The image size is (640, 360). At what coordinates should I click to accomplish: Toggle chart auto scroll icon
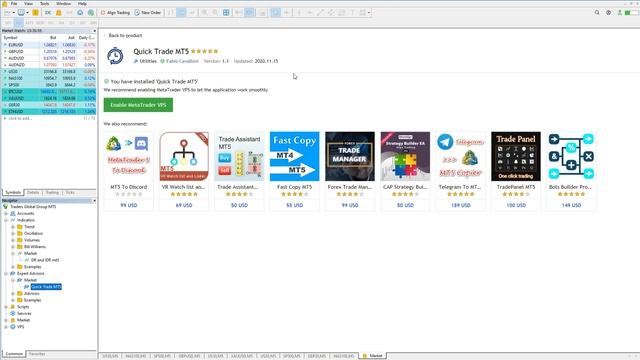coord(239,13)
